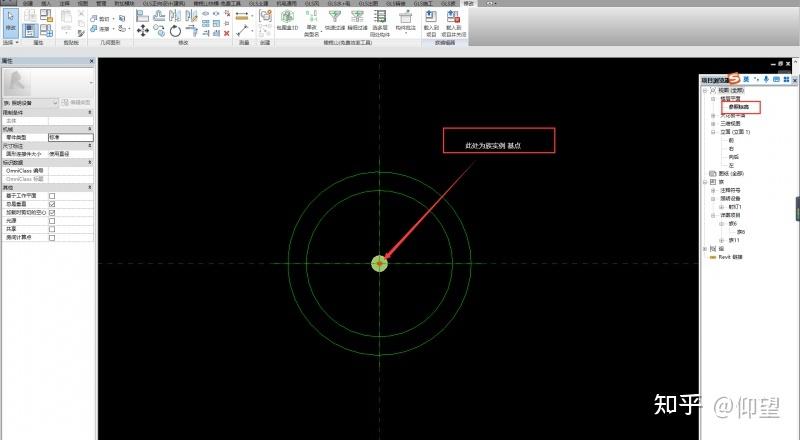Select the Modify arrow tool
Viewport: 800px width, 440px height.
pyautogui.click(x=11, y=22)
